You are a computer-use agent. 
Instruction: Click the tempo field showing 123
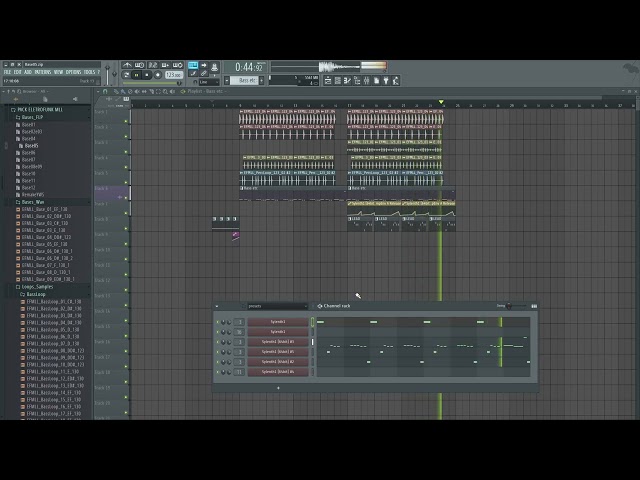(x=173, y=75)
